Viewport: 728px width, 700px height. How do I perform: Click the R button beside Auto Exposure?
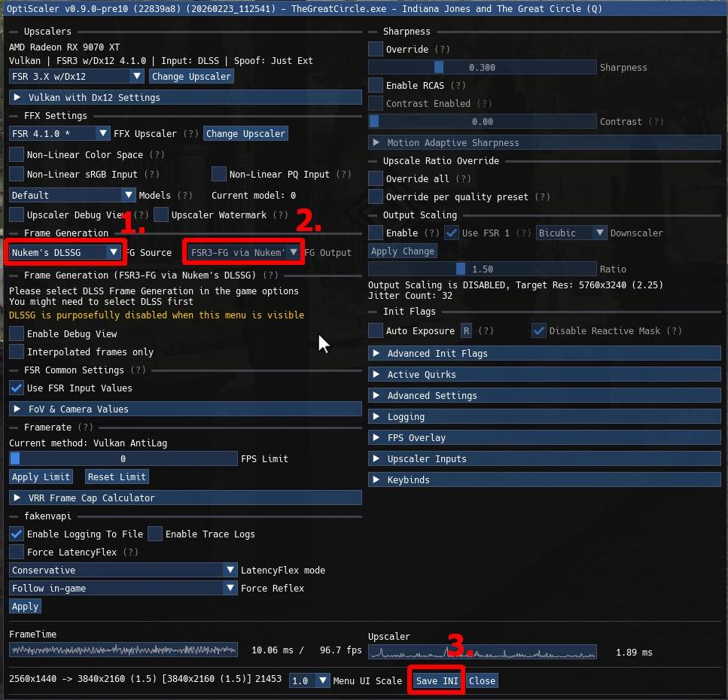pyautogui.click(x=466, y=331)
